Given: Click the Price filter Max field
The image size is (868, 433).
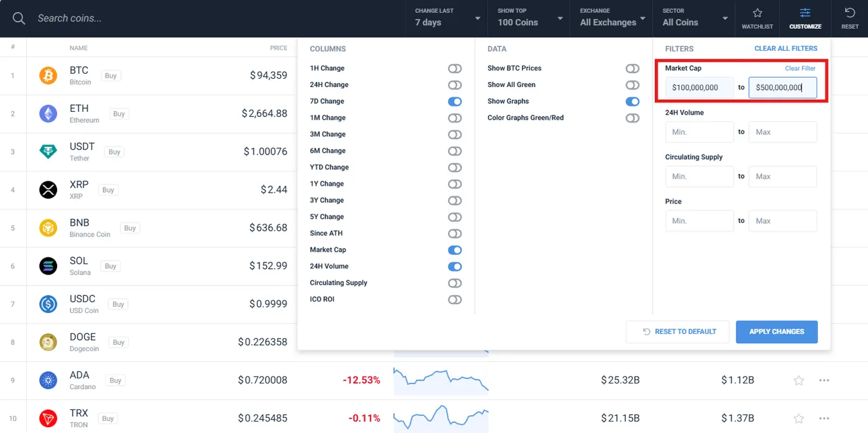Looking at the screenshot, I should [783, 221].
